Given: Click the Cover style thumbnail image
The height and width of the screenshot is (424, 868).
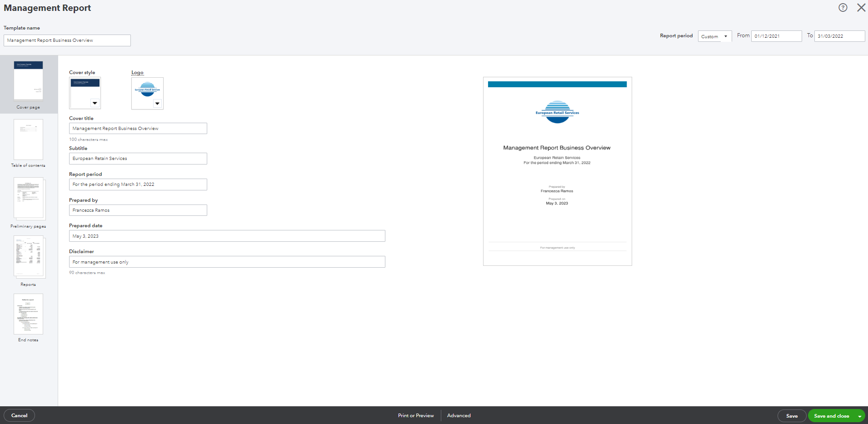Looking at the screenshot, I should tap(85, 93).
